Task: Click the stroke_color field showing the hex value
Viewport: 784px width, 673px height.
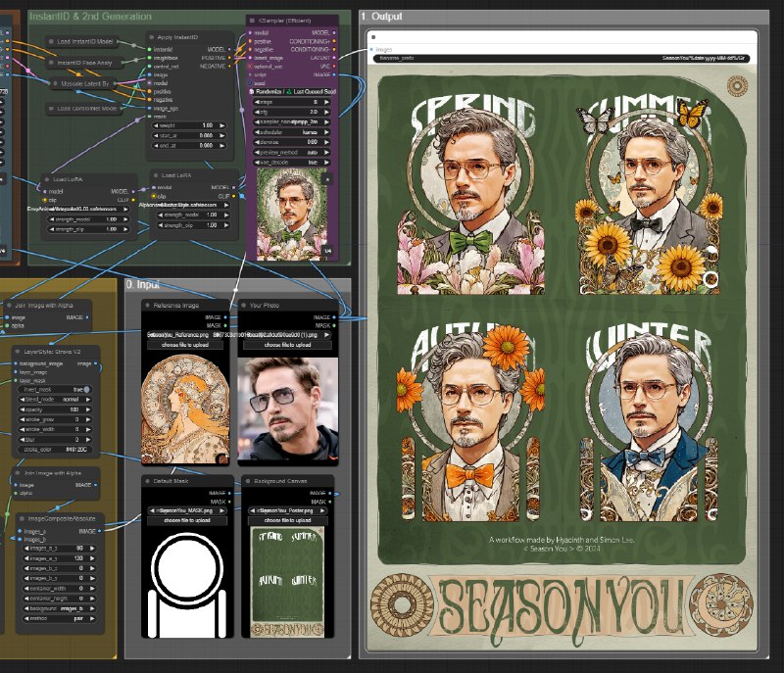Action: (x=55, y=450)
